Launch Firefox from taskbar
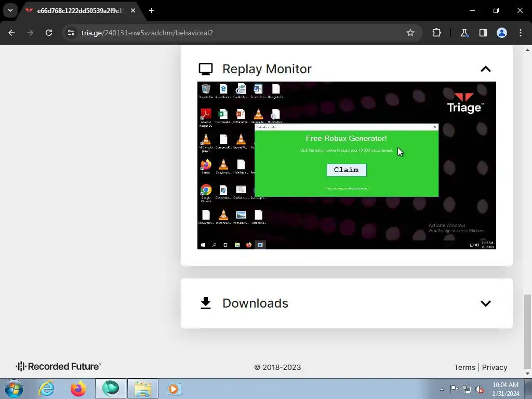This screenshot has width=532, height=399. (78, 389)
